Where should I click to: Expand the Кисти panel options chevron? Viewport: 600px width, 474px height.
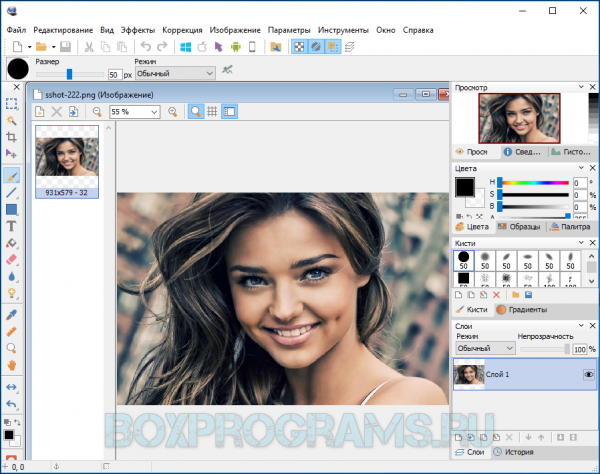(x=581, y=243)
